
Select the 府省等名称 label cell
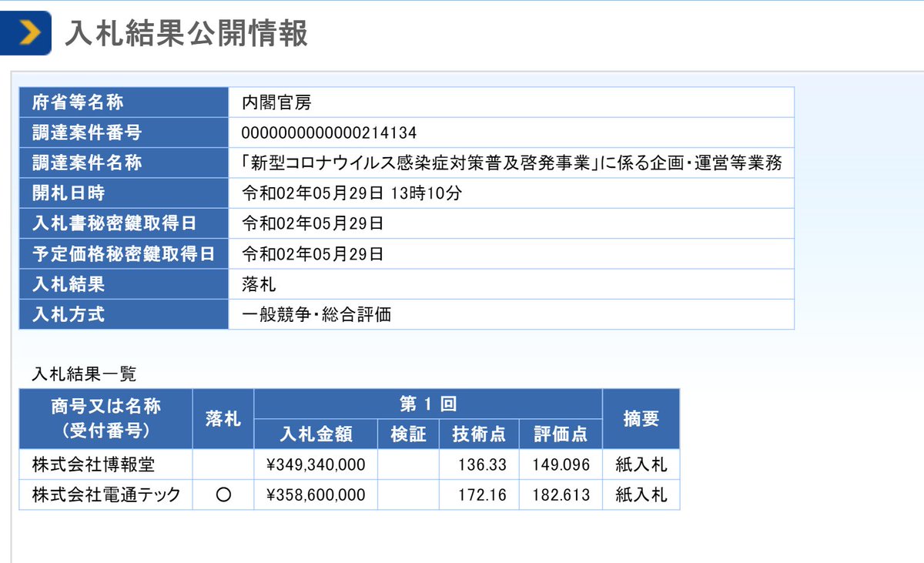click(x=123, y=102)
